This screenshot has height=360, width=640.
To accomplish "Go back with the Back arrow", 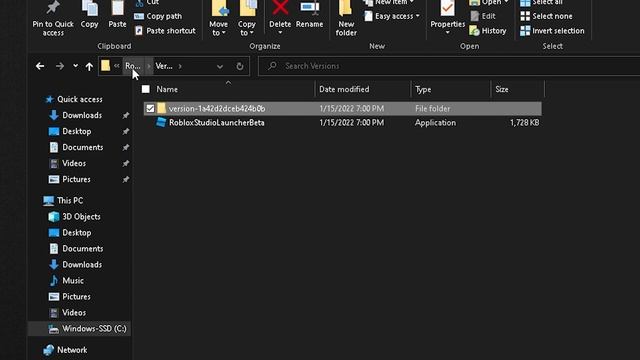I will pyautogui.click(x=40, y=66).
